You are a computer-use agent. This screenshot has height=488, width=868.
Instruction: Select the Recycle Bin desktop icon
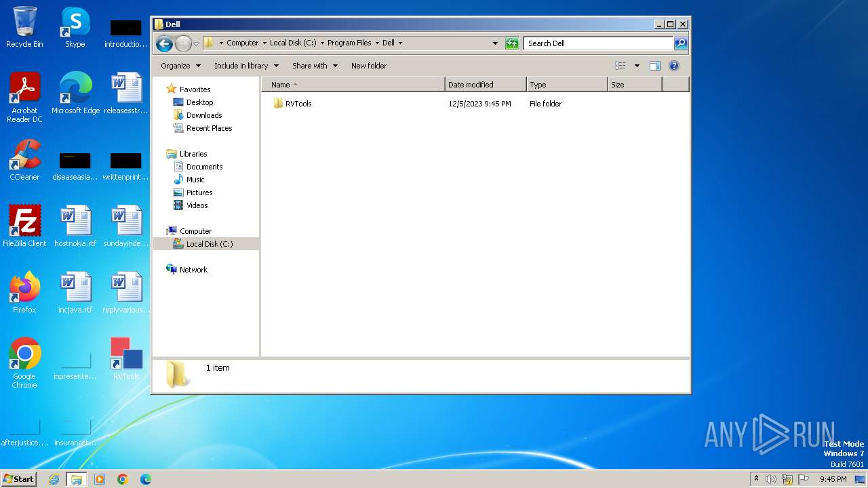[x=24, y=27]
